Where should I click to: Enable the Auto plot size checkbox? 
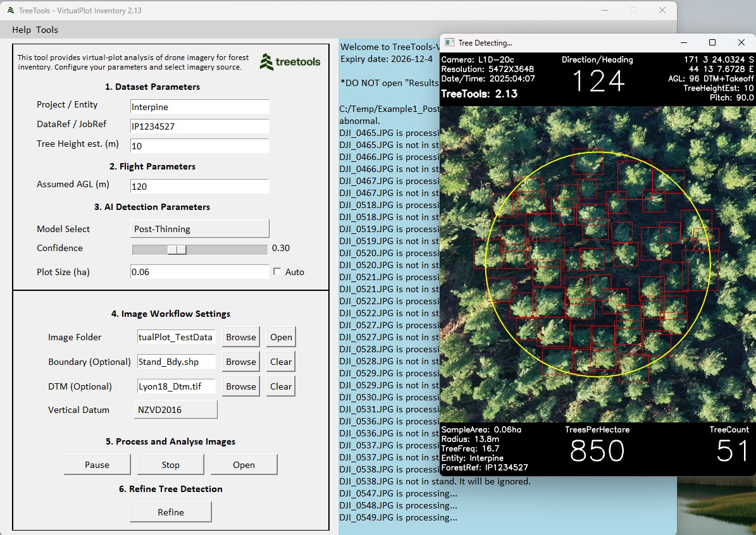coord(277,271)
